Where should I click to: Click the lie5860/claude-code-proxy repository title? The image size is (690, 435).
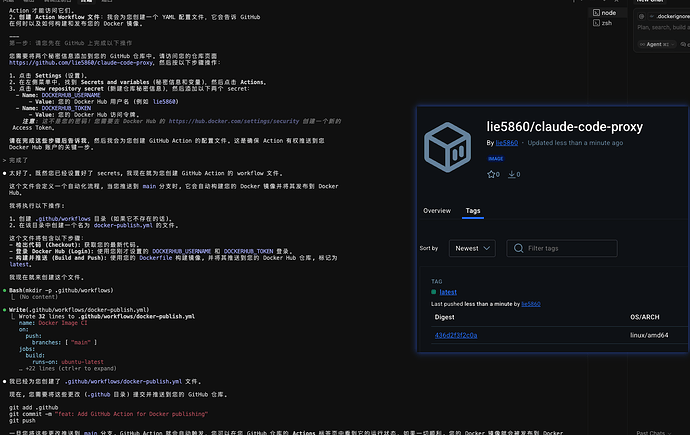coord(564,127)
